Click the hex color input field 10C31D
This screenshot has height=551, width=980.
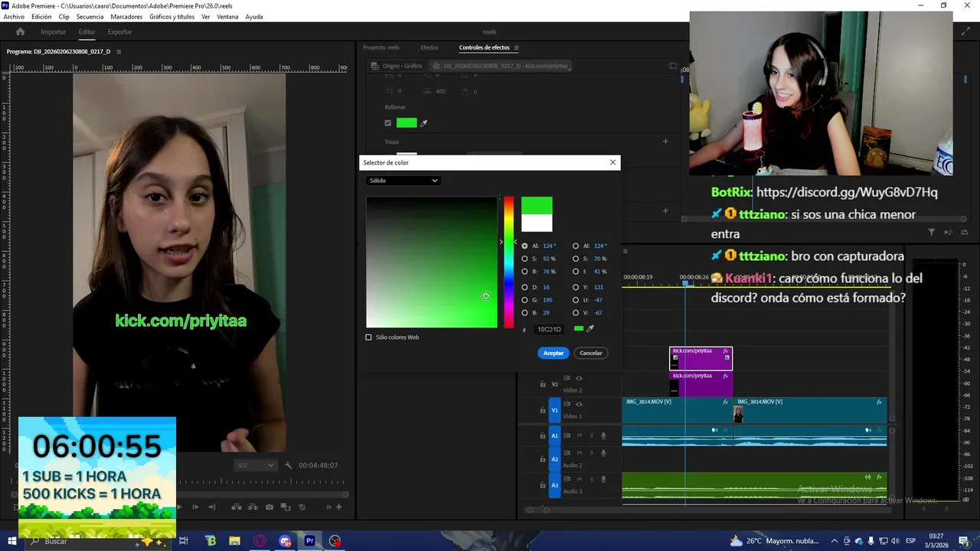tap(549, 329)
